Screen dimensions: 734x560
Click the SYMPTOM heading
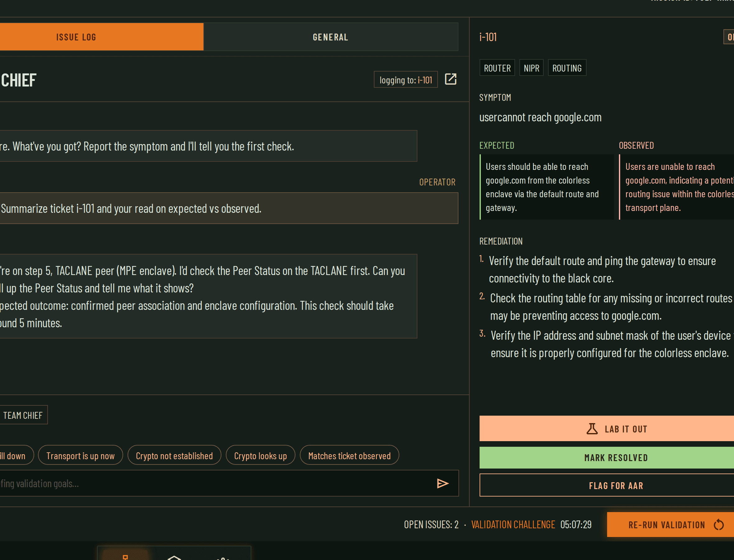click(x=495, y=97)
